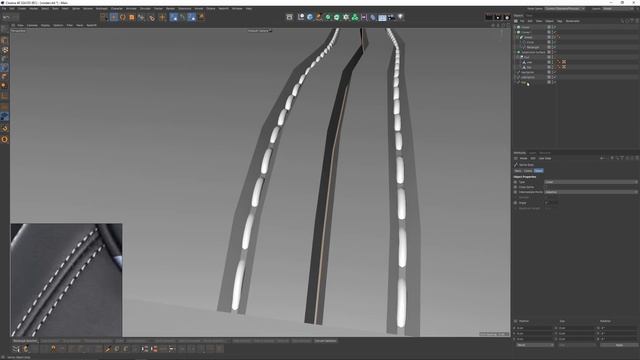640x360 pixels.
Task: Add a Subdivision Surface generator icon
Action: tap(328, 17)
